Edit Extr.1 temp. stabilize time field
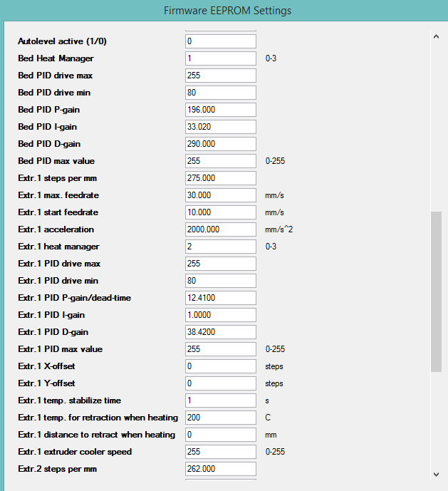448x491 pixels. pos(220,400)
